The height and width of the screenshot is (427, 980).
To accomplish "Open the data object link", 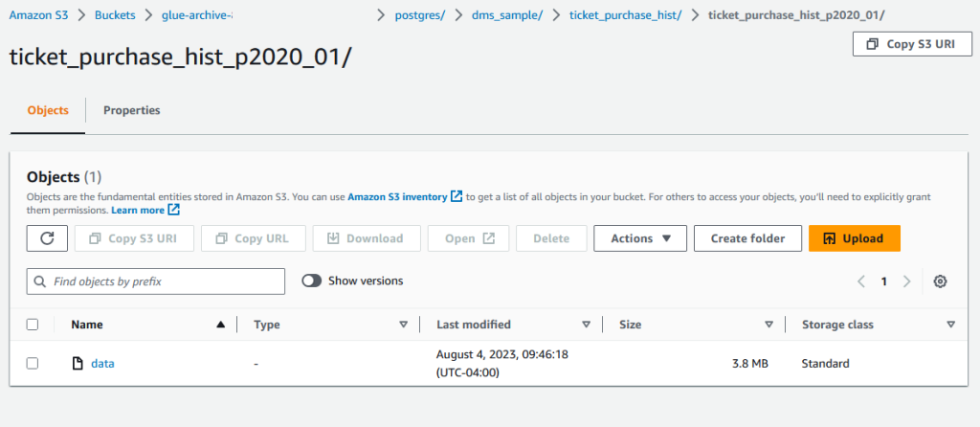I will 102,363.
